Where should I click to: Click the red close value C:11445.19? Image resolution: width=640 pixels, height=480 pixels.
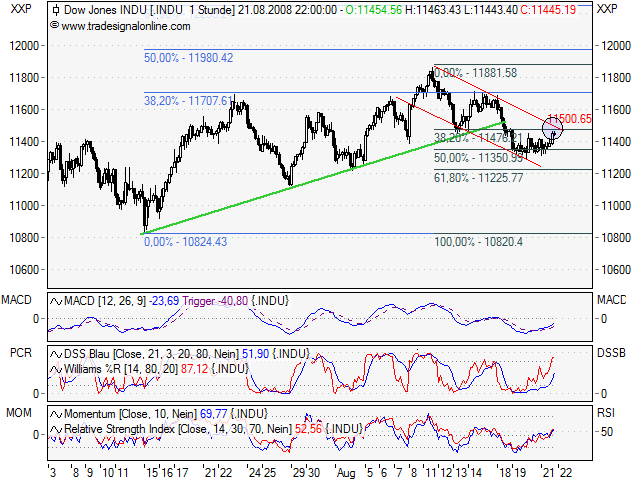pos(548,10)
